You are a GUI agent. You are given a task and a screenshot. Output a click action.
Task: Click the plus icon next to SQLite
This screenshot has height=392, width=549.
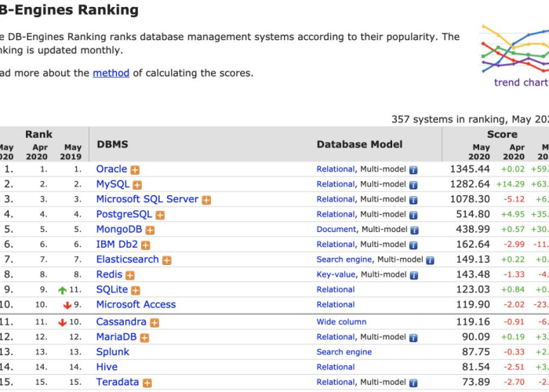[136, 291]
